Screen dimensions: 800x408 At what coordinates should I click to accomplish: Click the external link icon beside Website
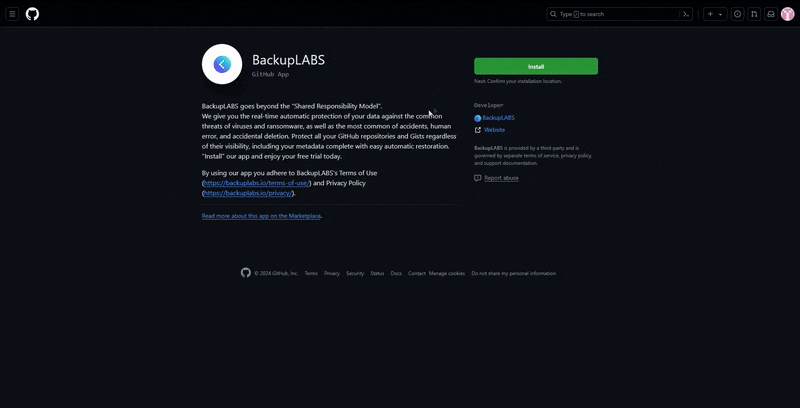coord(478,130)
